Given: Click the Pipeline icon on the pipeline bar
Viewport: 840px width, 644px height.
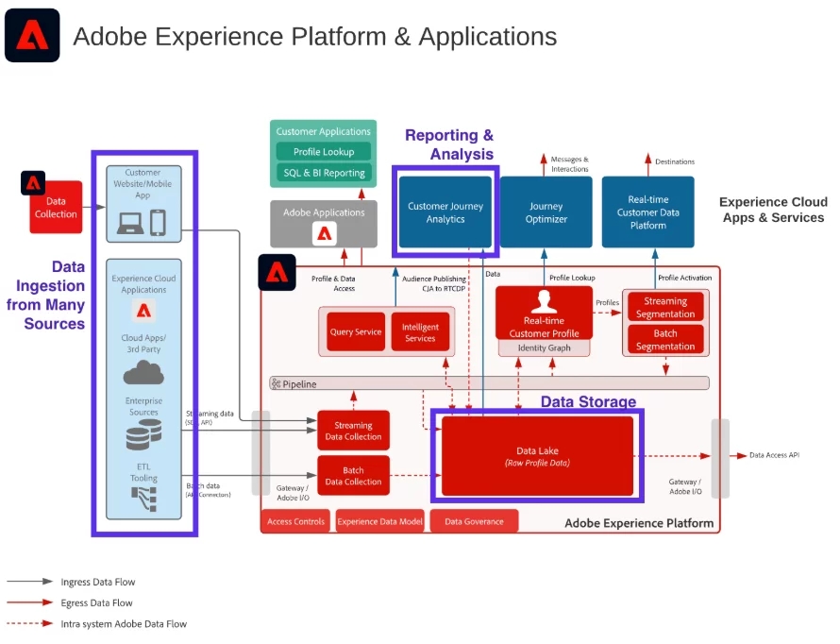Looking at the screenshot, I should [x=276, y=383].
